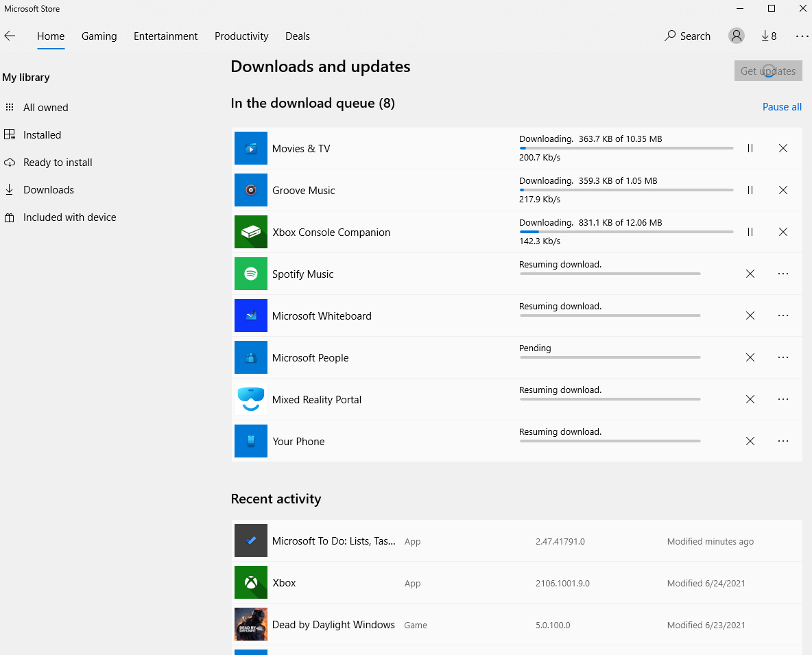Image resolution: width=812 pixels, height=655 pixels.
Task: Click the Your Phone app icon
Action: point(250,441)
